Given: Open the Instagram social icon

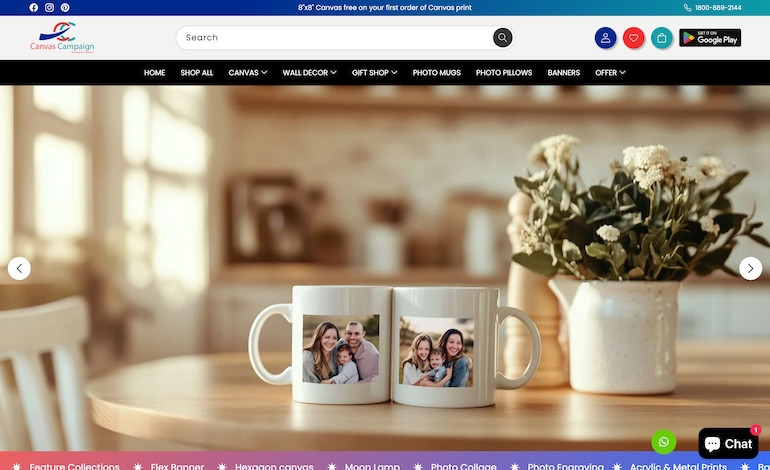Looking at the screenshot, I should [49, 7].
